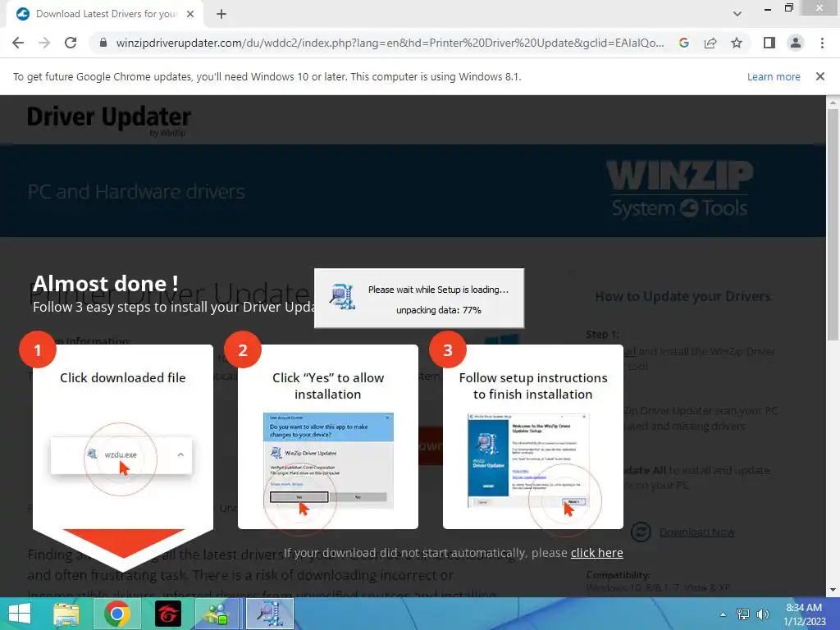Click 'unpacking data: 77%' progress text

[x=439, y=310]
